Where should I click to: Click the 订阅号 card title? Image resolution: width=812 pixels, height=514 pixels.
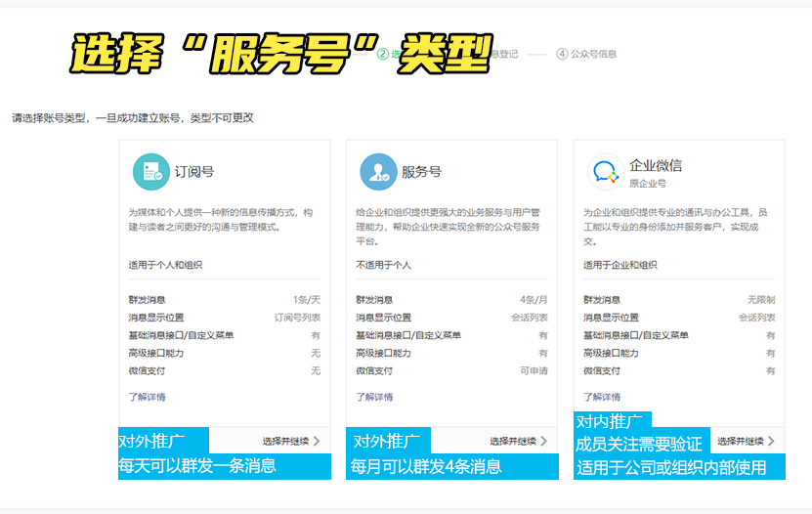point(194,172)
